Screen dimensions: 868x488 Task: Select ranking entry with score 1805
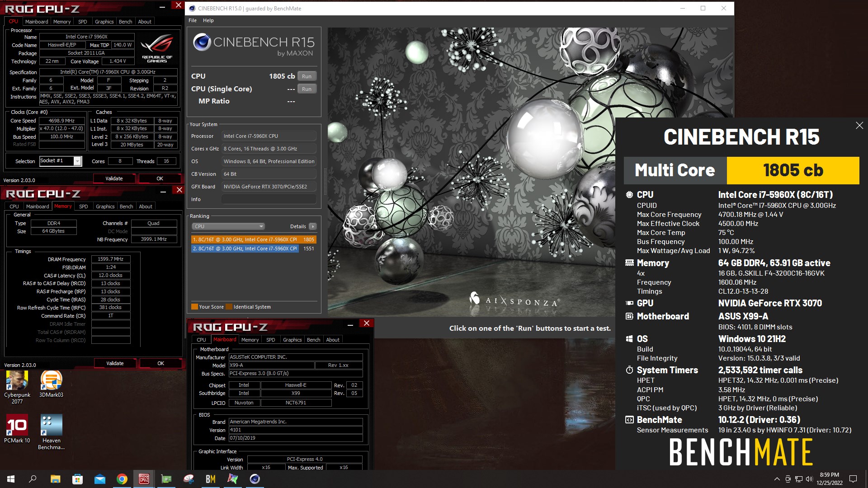[x=254, y=239]
